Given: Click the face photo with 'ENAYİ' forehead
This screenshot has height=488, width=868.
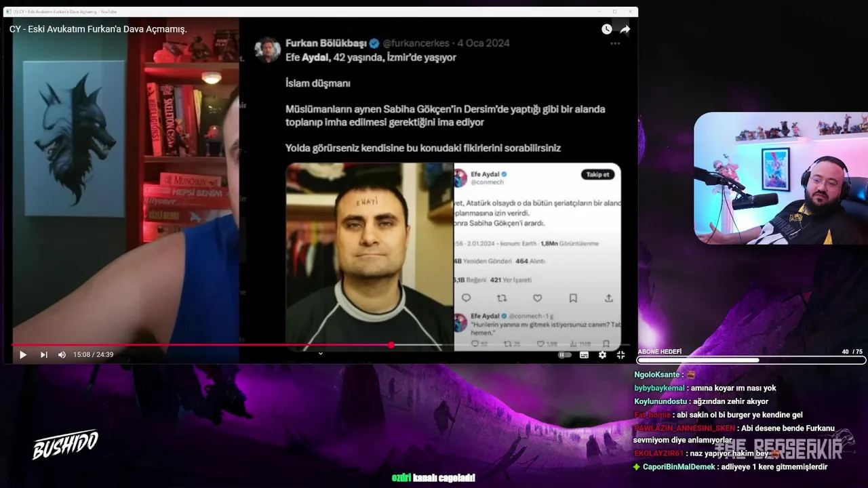Looking at the screenshot, I should pyautogui.click(x=370, y=256).
